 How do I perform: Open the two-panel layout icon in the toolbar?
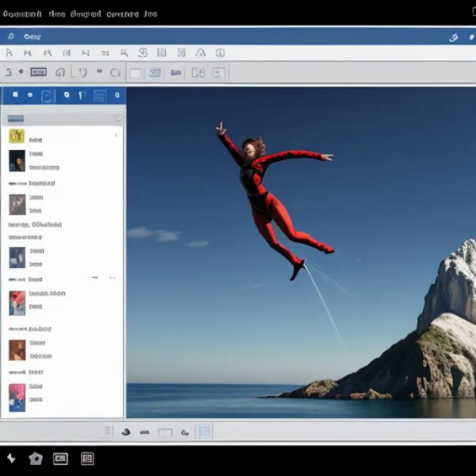pyautogui.click(x=198, y=72)
